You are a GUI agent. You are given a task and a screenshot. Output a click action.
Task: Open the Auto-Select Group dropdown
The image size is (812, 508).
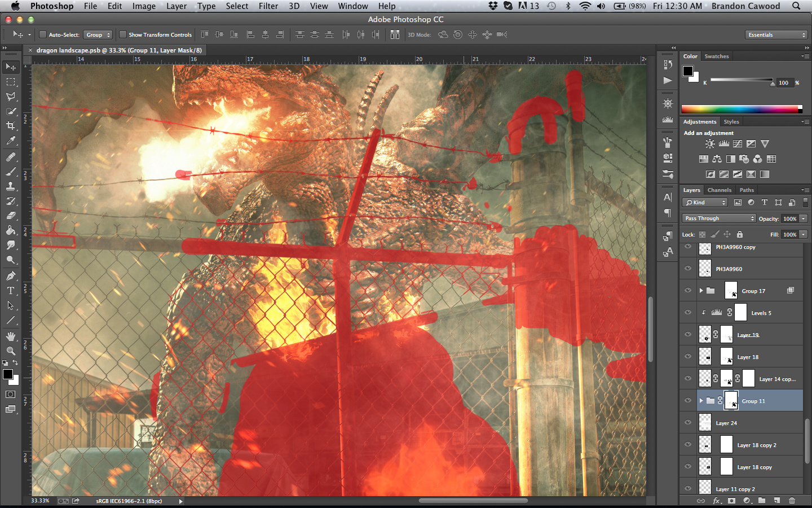click(x=98, y=34)
